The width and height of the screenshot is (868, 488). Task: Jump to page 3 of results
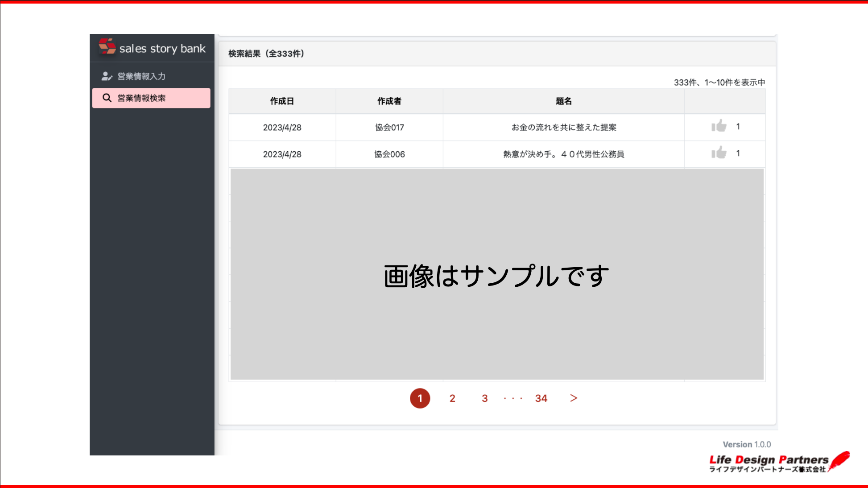(485, 398)
